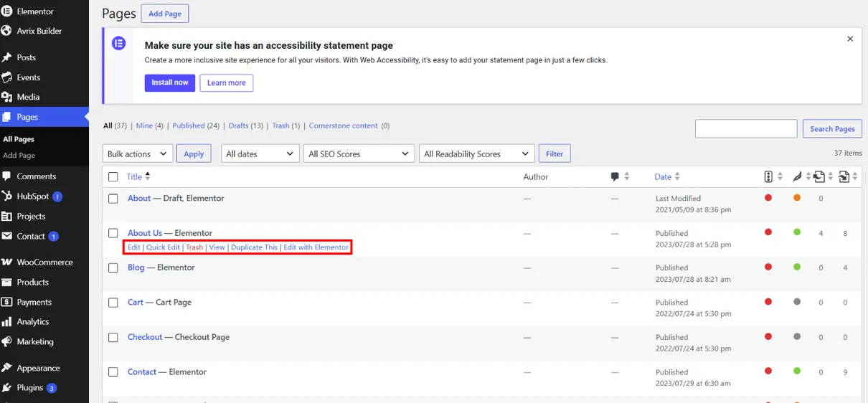Open the Checkout page title link
This screenshot has width=868, height=403.
[145, 337]
